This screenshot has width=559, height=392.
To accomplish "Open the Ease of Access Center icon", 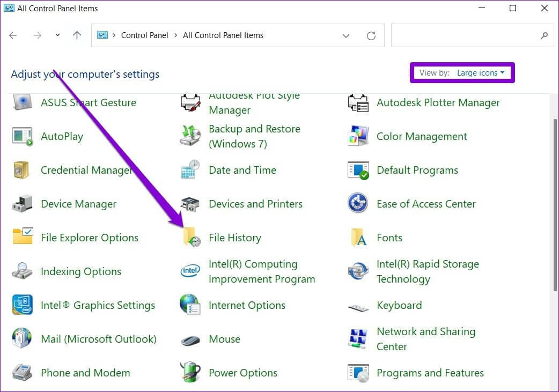I will pos(358,203).
